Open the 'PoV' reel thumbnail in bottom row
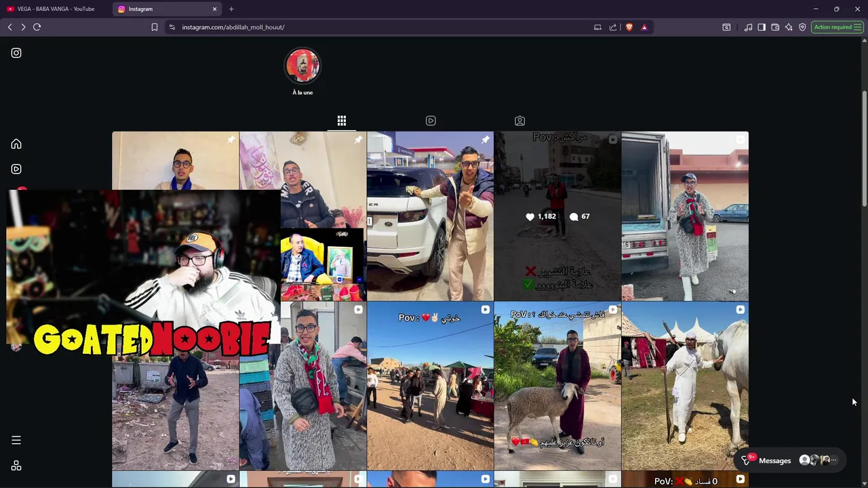868x488 pixels. click(685, 480)
